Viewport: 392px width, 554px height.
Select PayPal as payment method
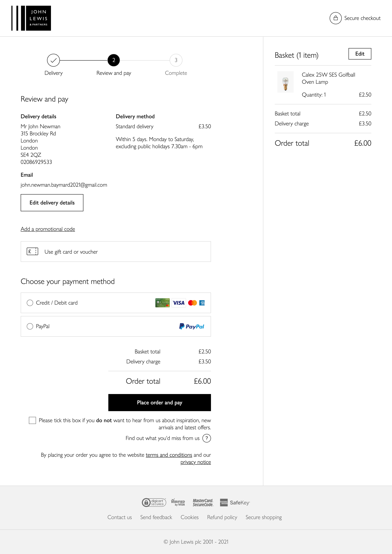click(30, 326)
